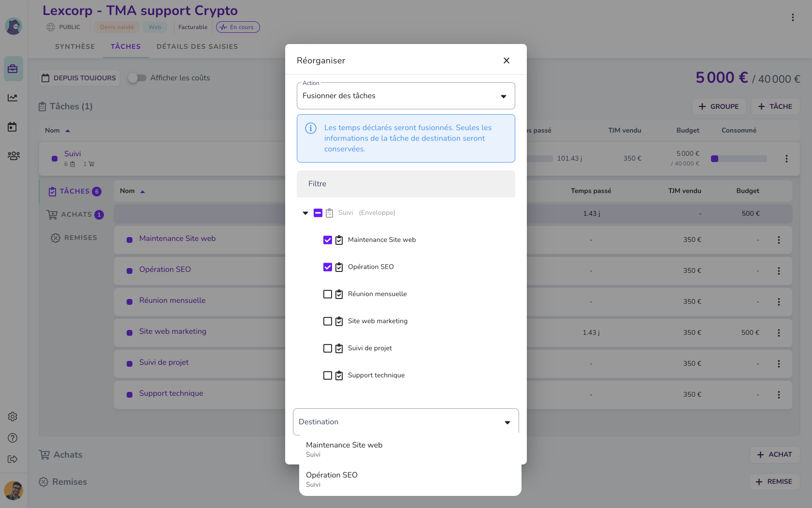Collapse the Suivi tree node arrow
The width and height of the screenshot is (812, 508).
pyautogui.click(x=305, y=213)
